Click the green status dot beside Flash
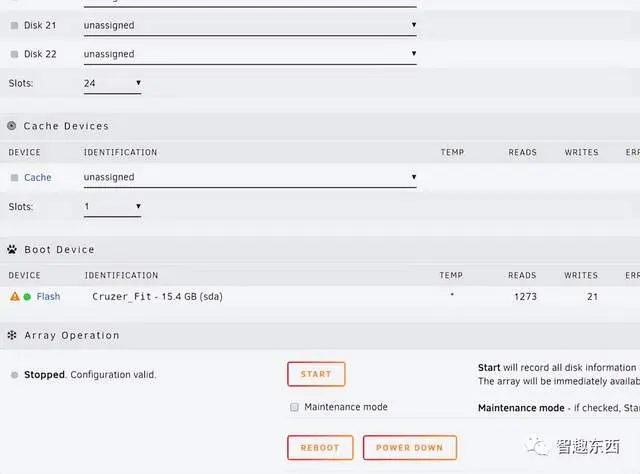 [27, 297]
